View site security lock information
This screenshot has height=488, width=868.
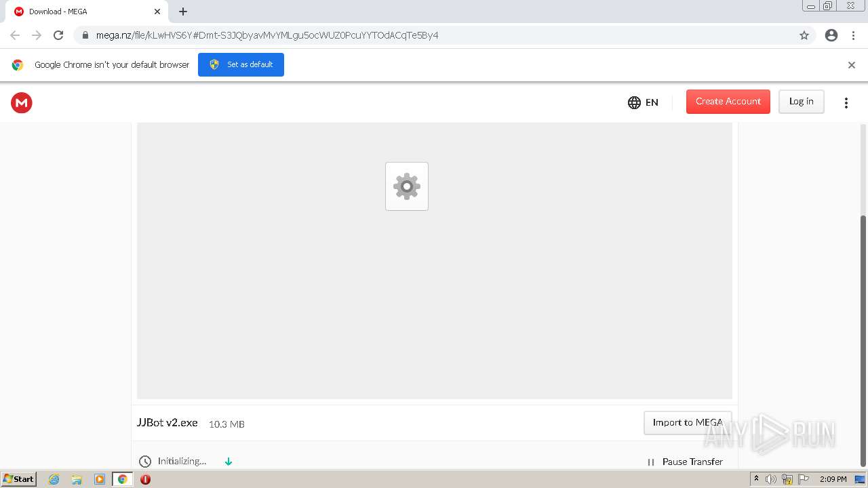(x=85, y=35)
